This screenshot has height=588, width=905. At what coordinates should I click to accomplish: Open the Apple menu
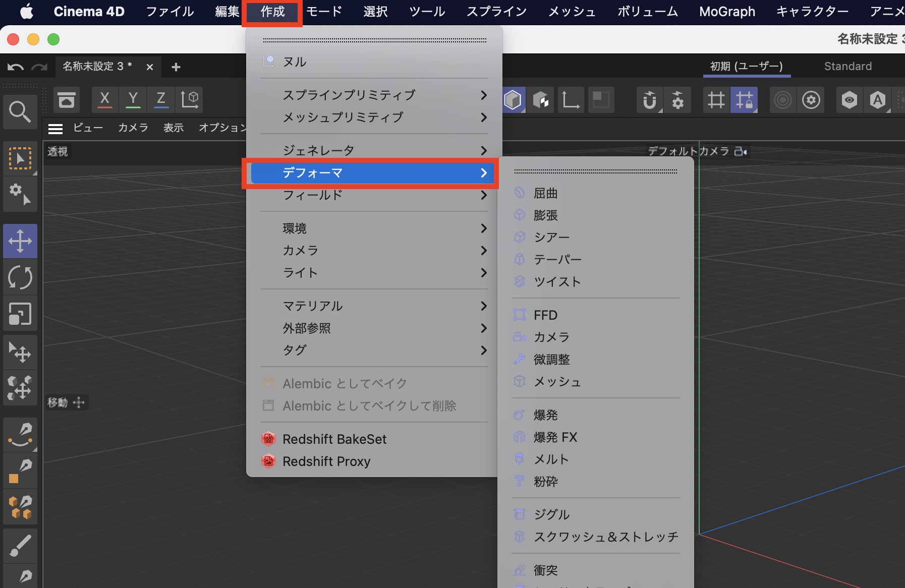tap(26, 12)
